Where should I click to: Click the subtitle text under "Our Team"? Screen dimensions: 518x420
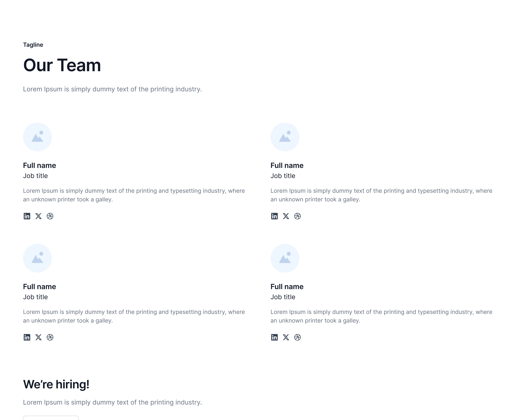click(112, 89)
